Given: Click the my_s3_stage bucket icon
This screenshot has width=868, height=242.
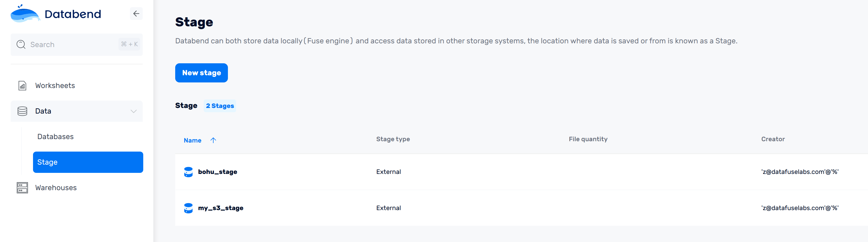Looking at the screenshot, I should 188,208.
